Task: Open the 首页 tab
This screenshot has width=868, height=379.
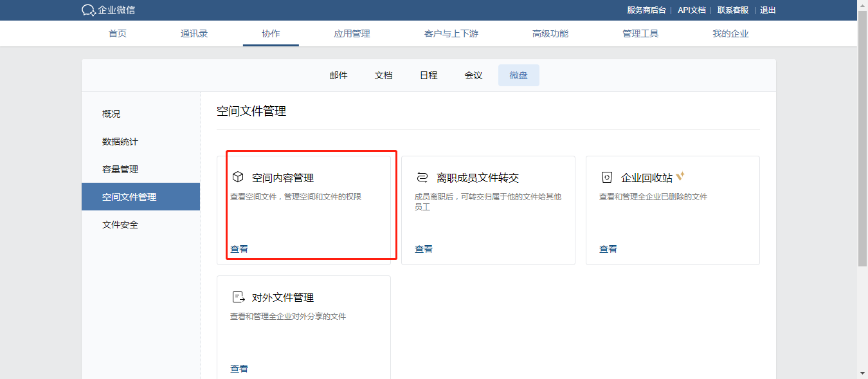Action: (118, 33)
